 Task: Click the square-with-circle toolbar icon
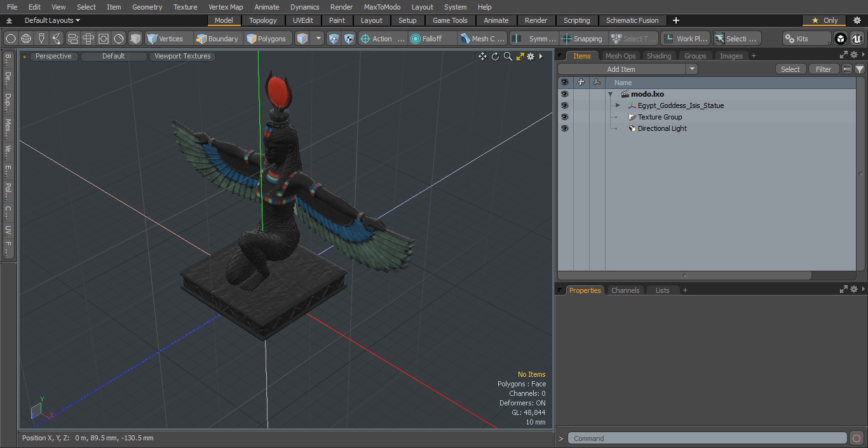point(103,39)
